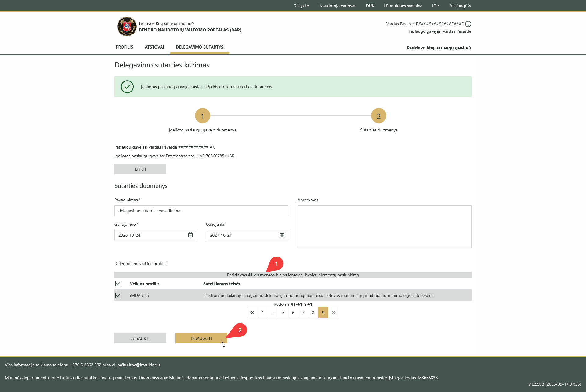This screenshot has width=586, height=392.
Task: Focus the Aprašymas text area
Action: tap(385, 227)
